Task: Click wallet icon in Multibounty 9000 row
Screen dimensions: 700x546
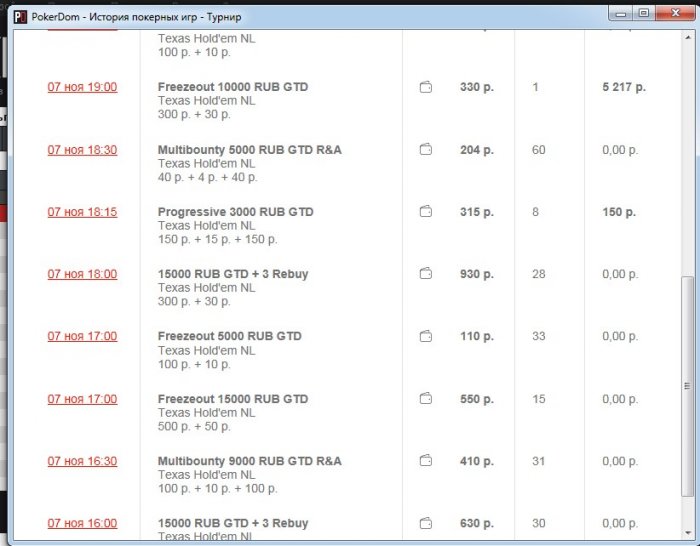Action: [x=426, y=460]
